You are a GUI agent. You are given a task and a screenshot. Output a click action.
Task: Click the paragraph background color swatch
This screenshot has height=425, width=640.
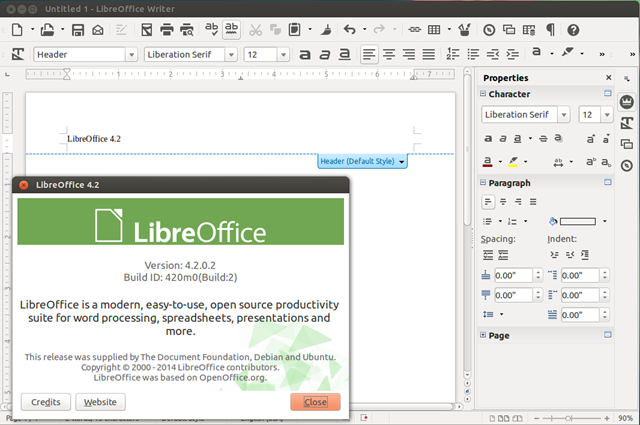click(x=578, y=221)
